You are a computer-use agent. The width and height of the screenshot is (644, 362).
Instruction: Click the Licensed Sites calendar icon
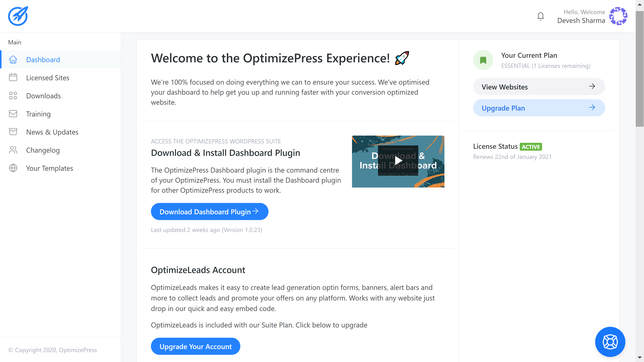tap(13, 77)
